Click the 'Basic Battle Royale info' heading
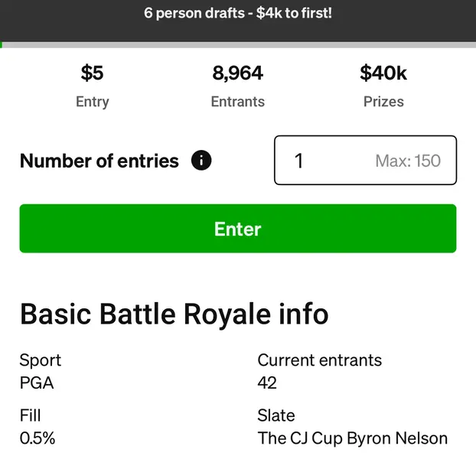This screenshot has width=476, height=459. tap(174, 314)
